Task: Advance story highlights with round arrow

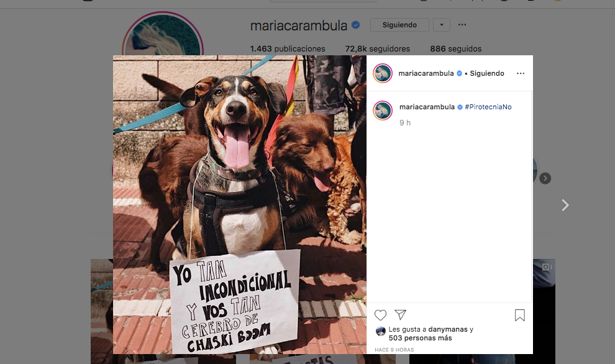Action: [x=545, y=178]
